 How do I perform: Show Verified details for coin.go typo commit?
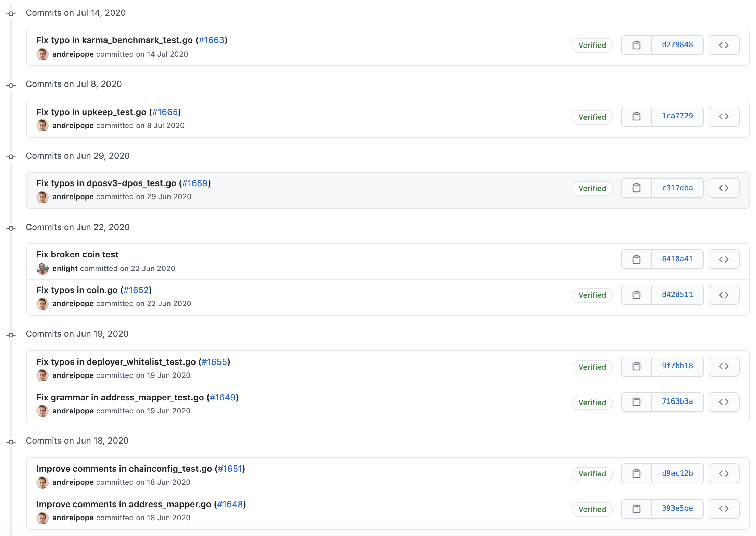(x=592, y=295)
